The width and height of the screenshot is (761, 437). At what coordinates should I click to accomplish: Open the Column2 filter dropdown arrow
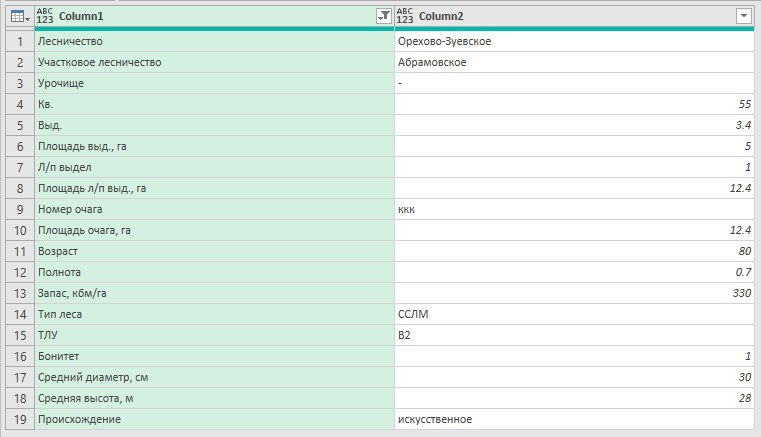(x=744, y=16)
